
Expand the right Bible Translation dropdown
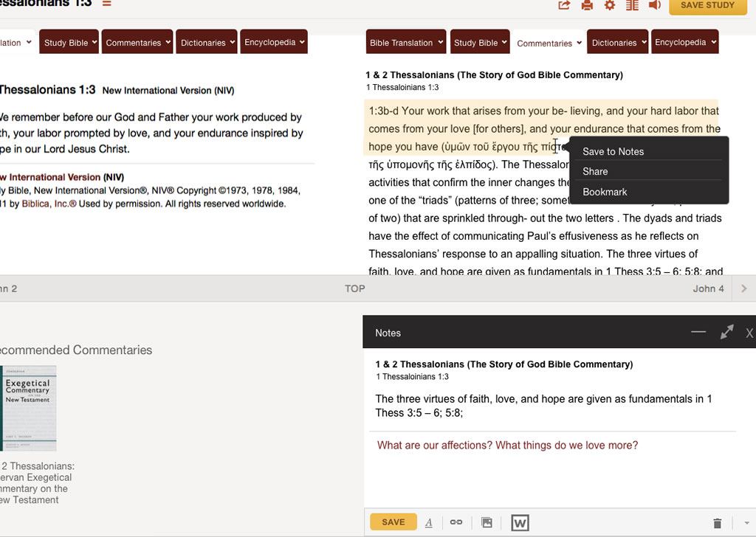[x=406, y=43]
